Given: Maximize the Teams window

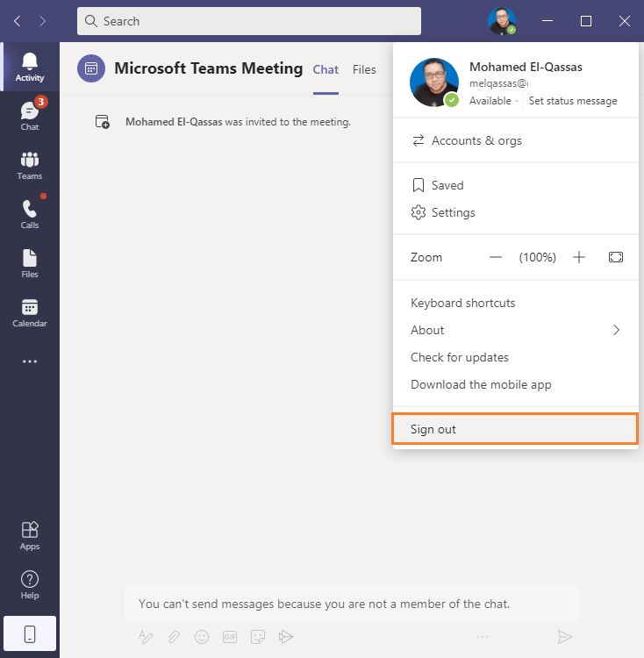Looking at the screenshot, I should tap(586, 21).
